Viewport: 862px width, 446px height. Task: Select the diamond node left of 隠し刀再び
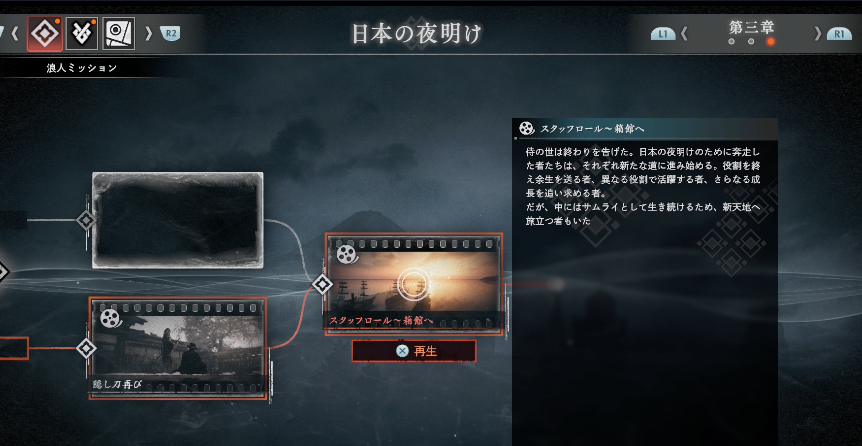point(86,348)
